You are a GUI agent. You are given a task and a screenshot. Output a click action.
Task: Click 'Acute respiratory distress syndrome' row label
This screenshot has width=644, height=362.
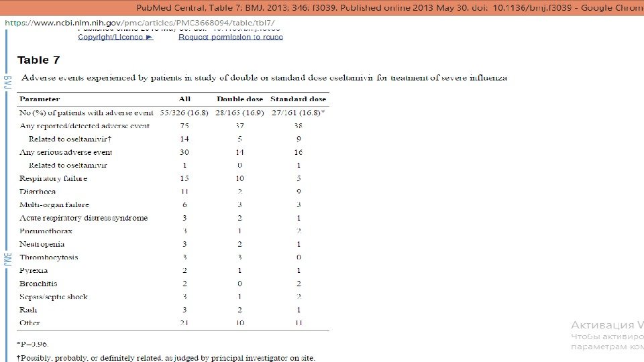tap(83, 218)
